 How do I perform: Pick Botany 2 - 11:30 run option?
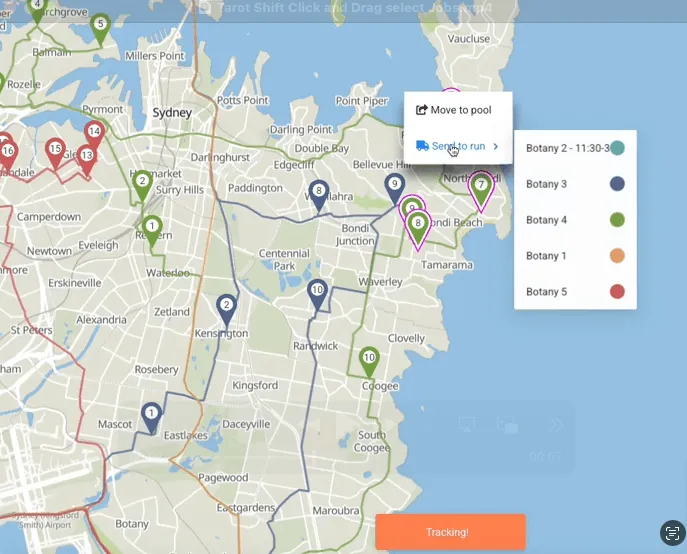pos(575,148)
